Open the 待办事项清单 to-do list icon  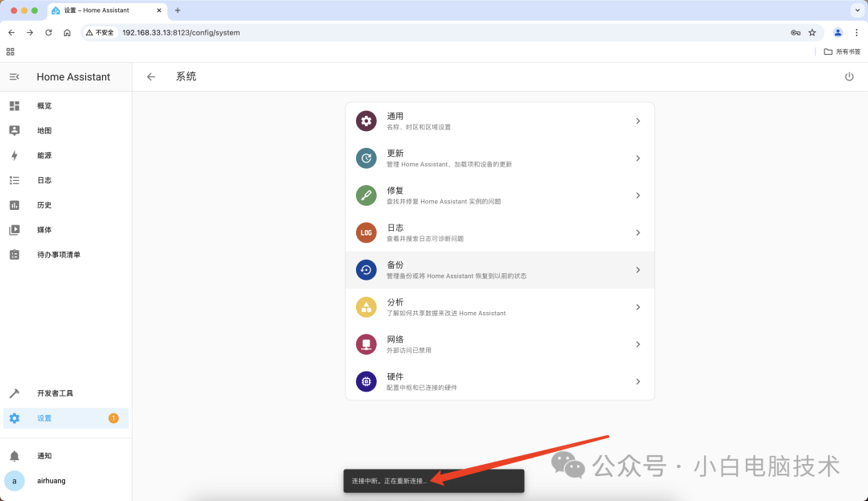tap(14, 255)
